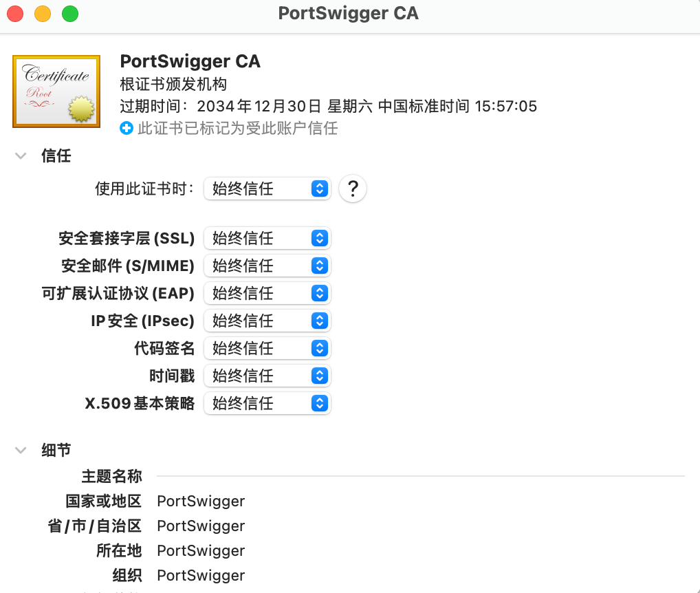Change the 安全套接字层 (SSL) trust setting
Screen dimensions: 700x593
coord(267,238)
